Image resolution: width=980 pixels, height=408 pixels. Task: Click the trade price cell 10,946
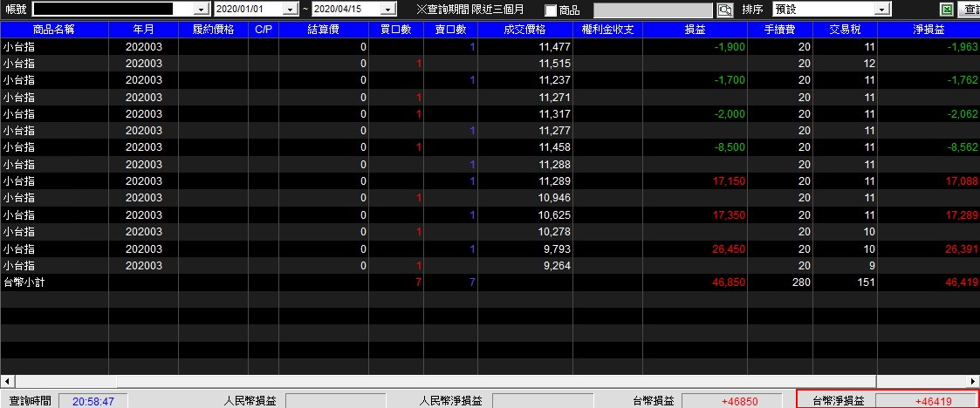click(x=554, y=198)
